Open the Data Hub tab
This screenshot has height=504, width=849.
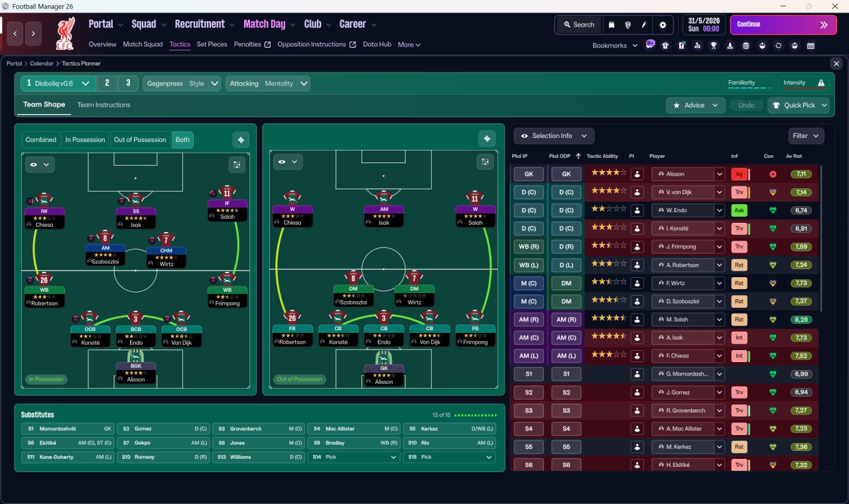377,44
